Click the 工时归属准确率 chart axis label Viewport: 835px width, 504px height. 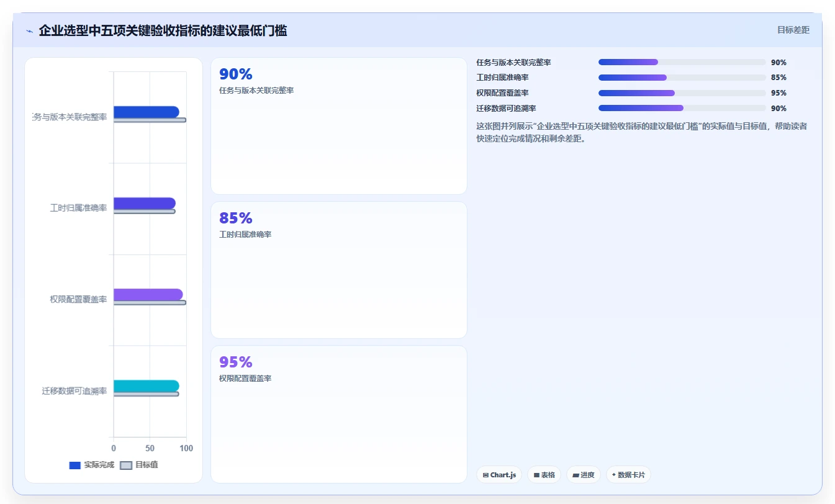[78, 208]
